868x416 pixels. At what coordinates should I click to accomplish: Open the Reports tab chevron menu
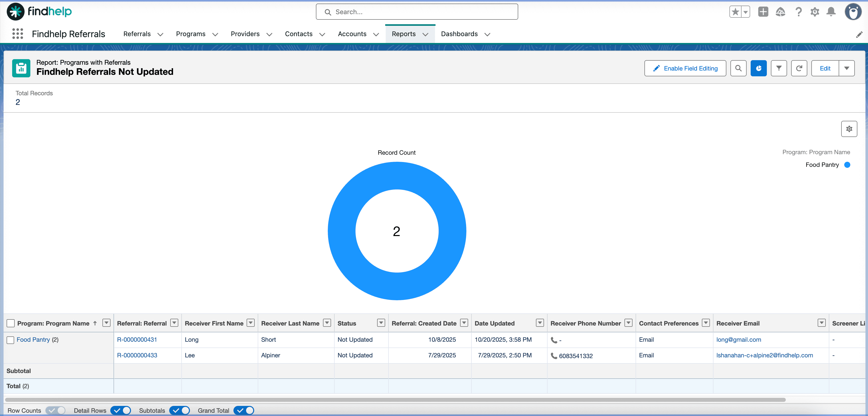click(425, 34)
